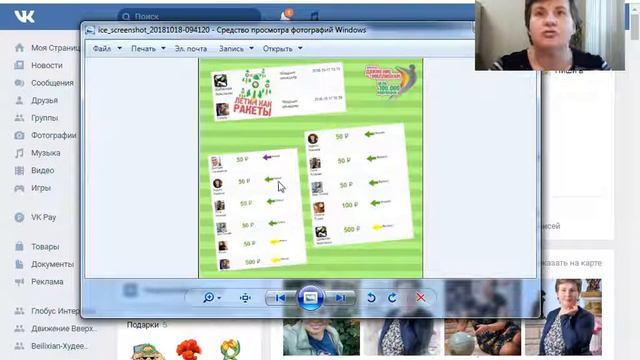Open Запись menu in photo viewer

click(231, 49)
